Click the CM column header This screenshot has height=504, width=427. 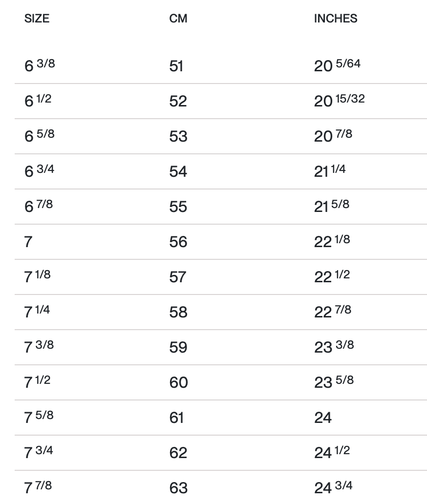pos(178,19)
